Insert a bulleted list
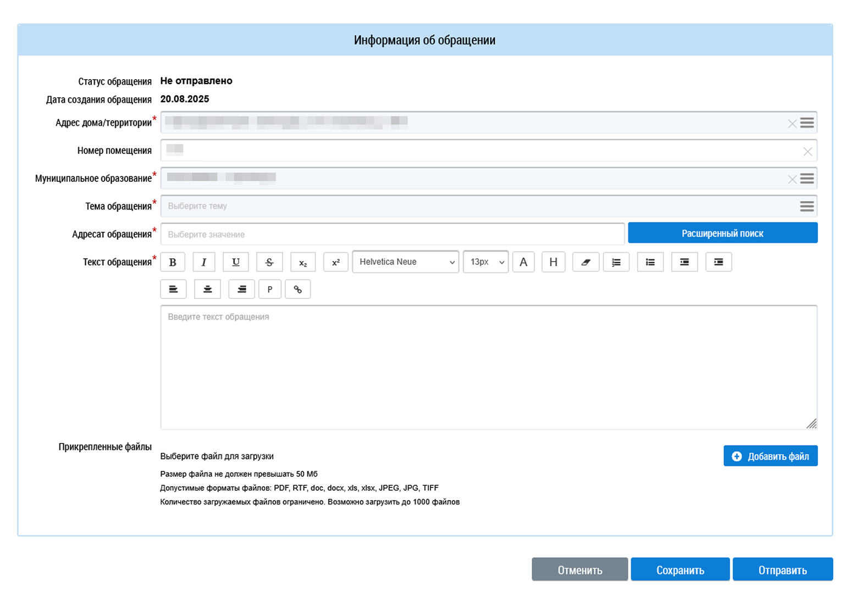 650,262
